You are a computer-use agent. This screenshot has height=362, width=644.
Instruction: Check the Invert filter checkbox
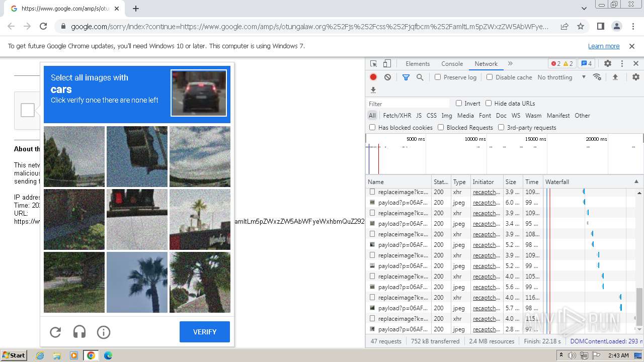pyautogui.click(x=459, y=103)
